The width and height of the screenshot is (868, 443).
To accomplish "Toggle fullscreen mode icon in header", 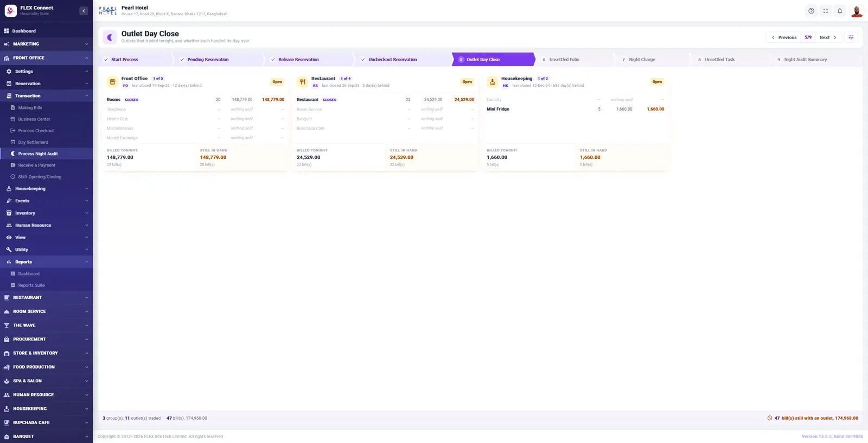I will (x=826, y=11).
